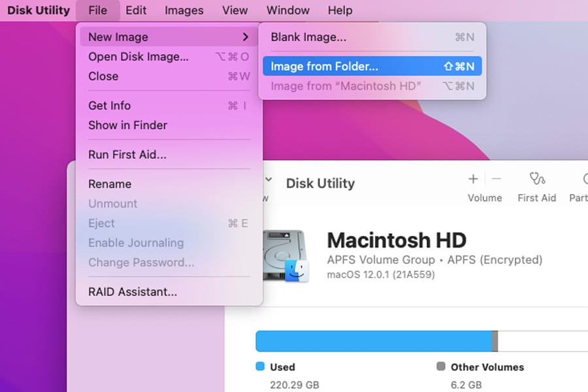588x392 pixels.
Task: Click dimmed Change Password… item
Action: coord(169,262)
